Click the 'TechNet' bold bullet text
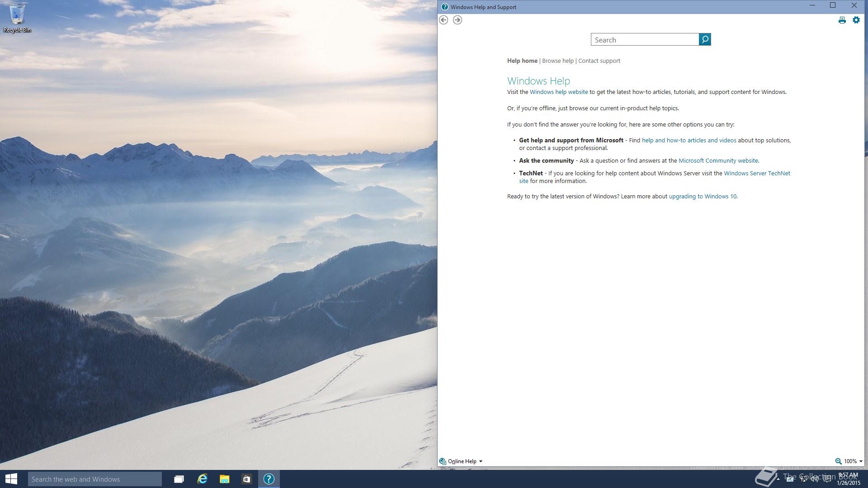This screenshot has height=488, width=868. pyautogui.click(x=531, y=174)
